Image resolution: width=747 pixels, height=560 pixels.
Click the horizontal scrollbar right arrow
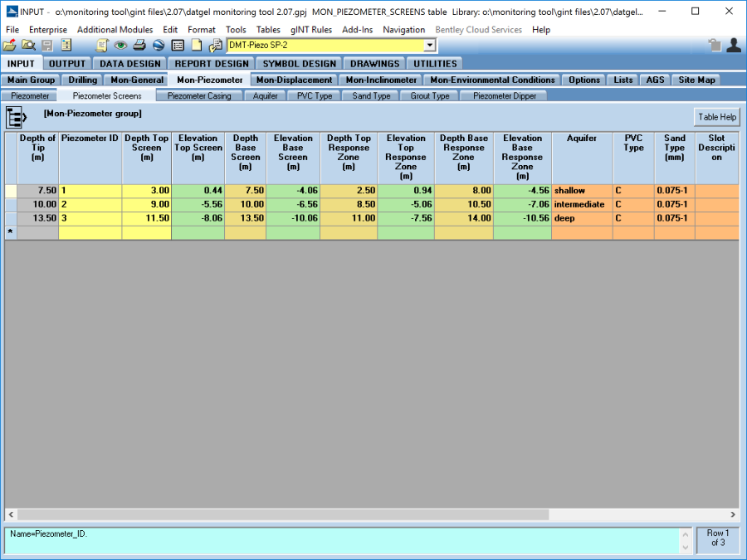tap(733, 514)
